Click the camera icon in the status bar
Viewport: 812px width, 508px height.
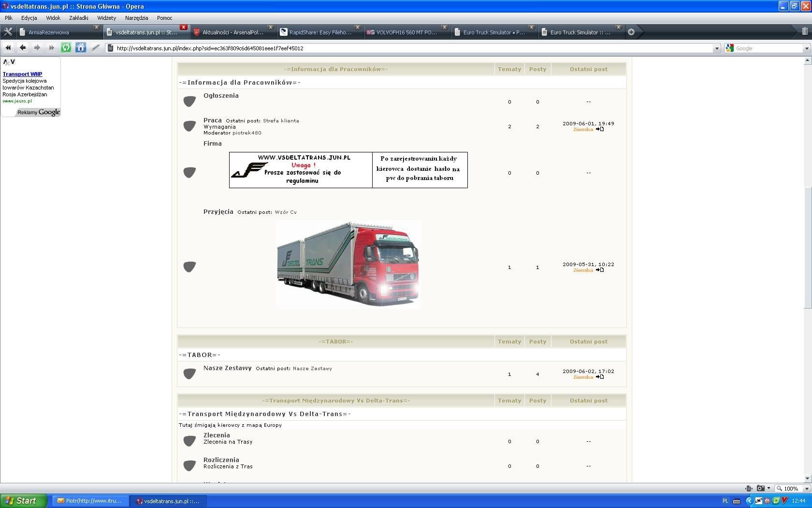760,488
